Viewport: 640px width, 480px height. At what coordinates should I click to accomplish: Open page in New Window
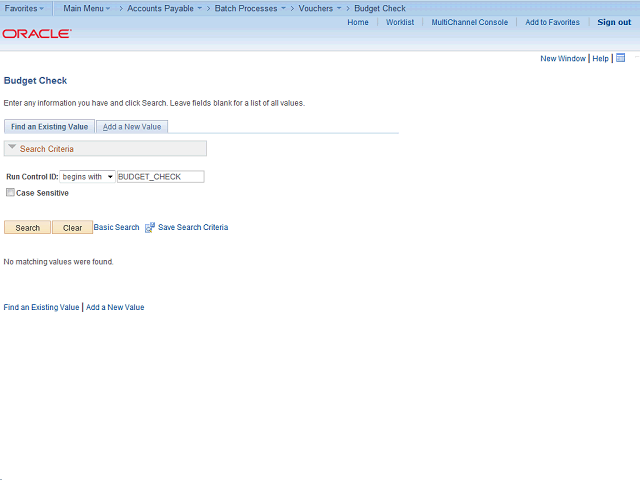[x=563, y=58]
